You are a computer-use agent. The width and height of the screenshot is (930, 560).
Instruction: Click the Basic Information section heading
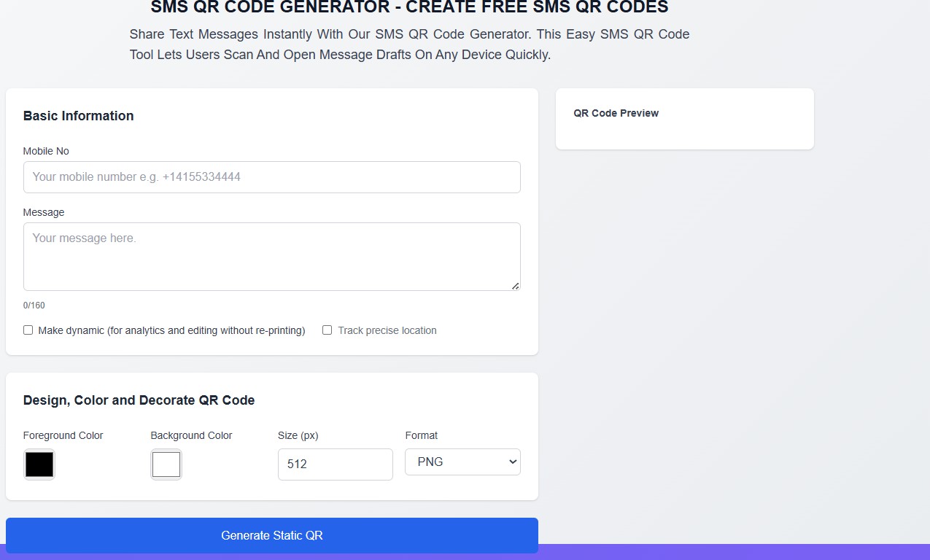tap(79, 116)
